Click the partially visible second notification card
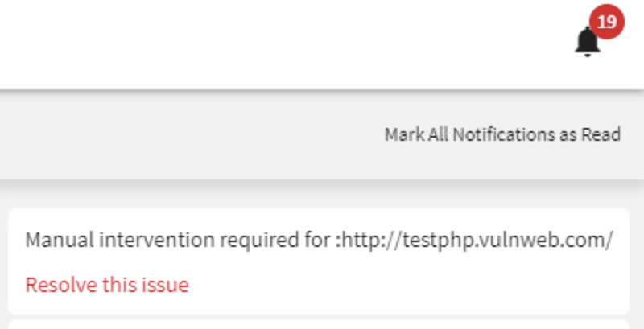Screen dimensions: 644x329 pyautogui.click(x=319, y=324)
